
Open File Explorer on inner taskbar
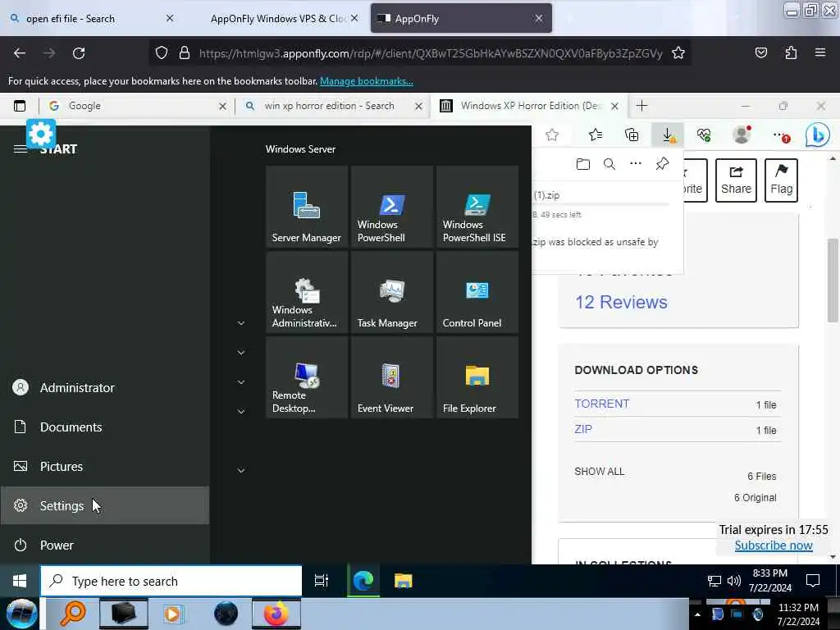pos(403,581)
